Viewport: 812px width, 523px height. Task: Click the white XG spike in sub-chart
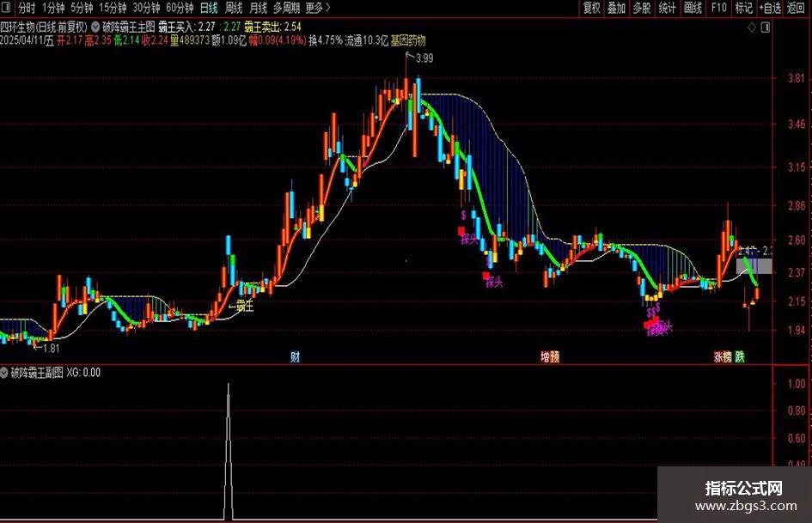tap(229, 451)
